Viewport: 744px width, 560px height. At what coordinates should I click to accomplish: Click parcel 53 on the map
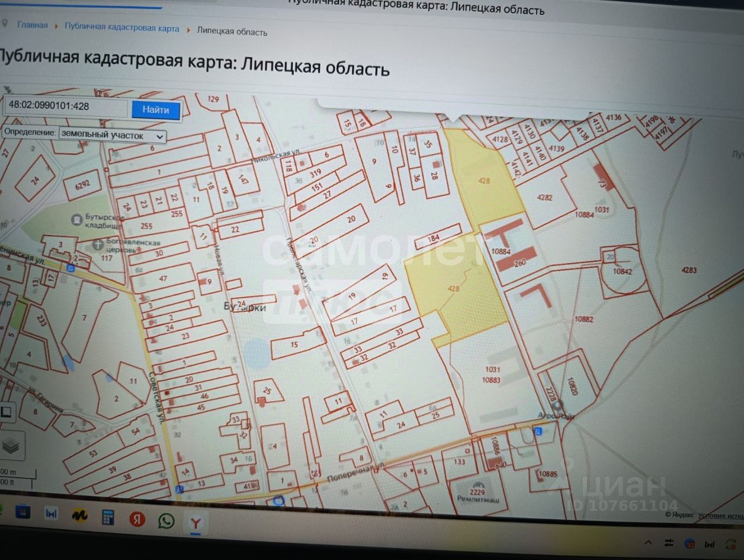coord(93,453)
